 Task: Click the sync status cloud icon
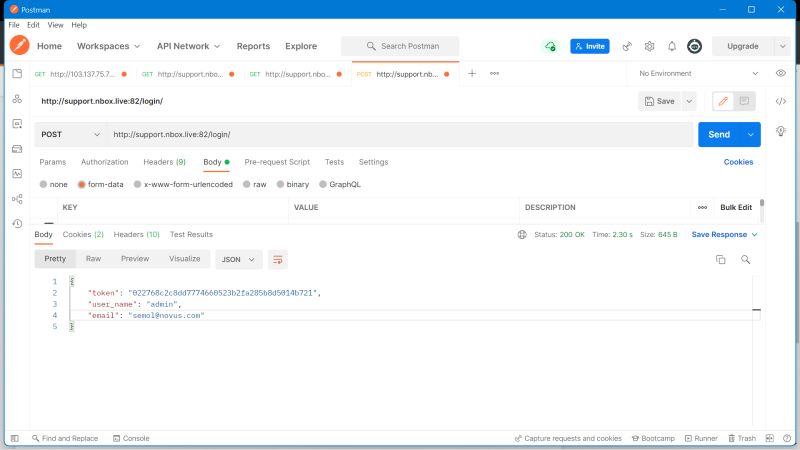pyautogui.click(x=550, y=46)
